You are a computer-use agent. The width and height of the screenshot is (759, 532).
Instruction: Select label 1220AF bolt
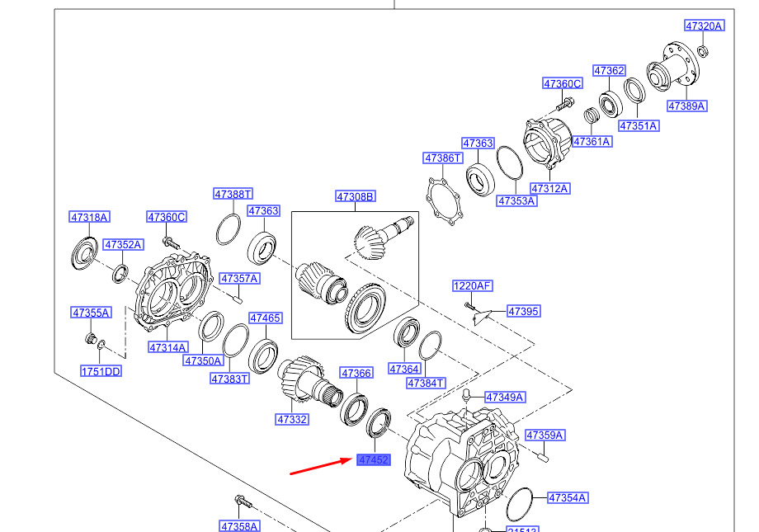pyautogui.click(x=473, y=286)
